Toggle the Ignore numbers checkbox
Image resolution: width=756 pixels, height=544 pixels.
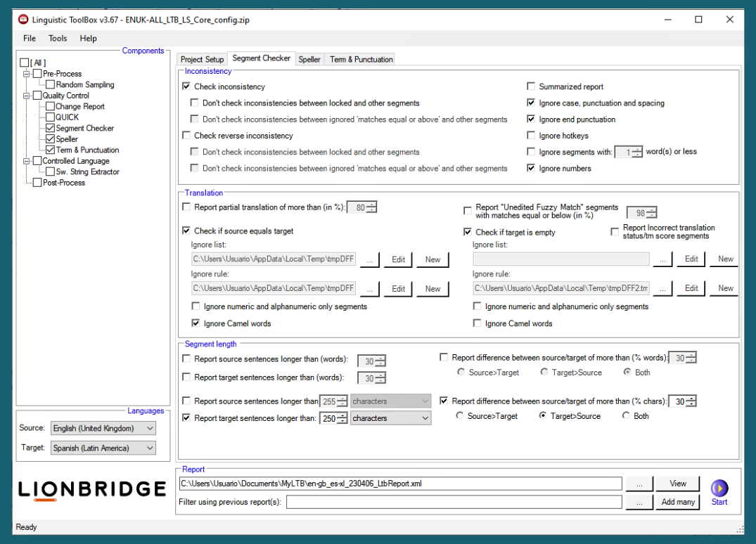531,168
